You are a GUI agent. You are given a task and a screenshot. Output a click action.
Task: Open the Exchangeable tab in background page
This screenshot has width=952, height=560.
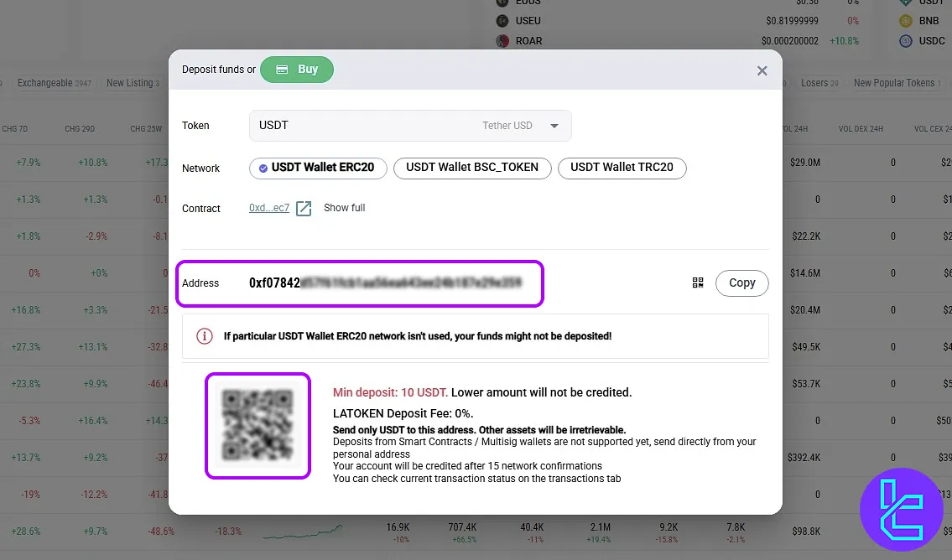tap(54, 83)
